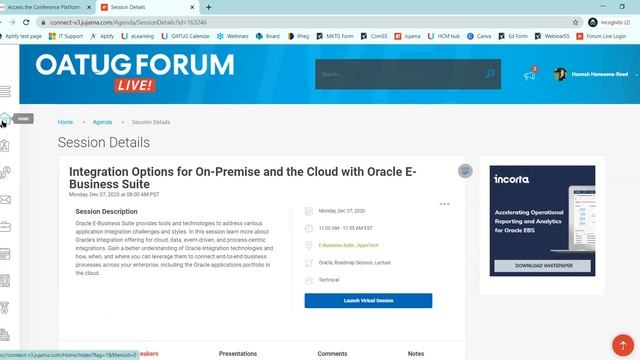The width and height of the screenshot is (640, 360).
Task: Click the Hannah user profile avatar
Action: coord(560,74)
